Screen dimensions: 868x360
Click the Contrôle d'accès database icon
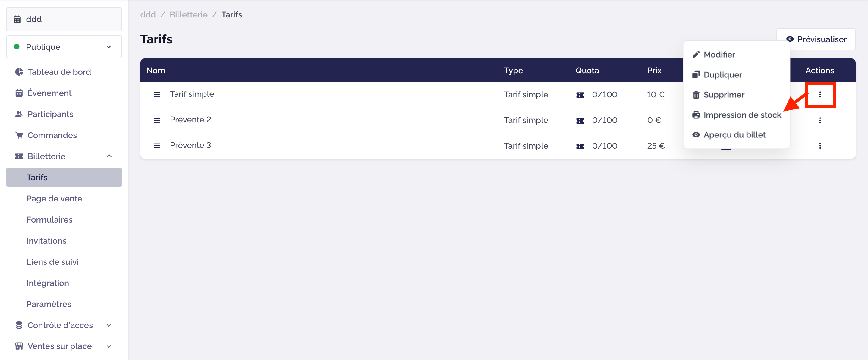(x=19, y=325)
